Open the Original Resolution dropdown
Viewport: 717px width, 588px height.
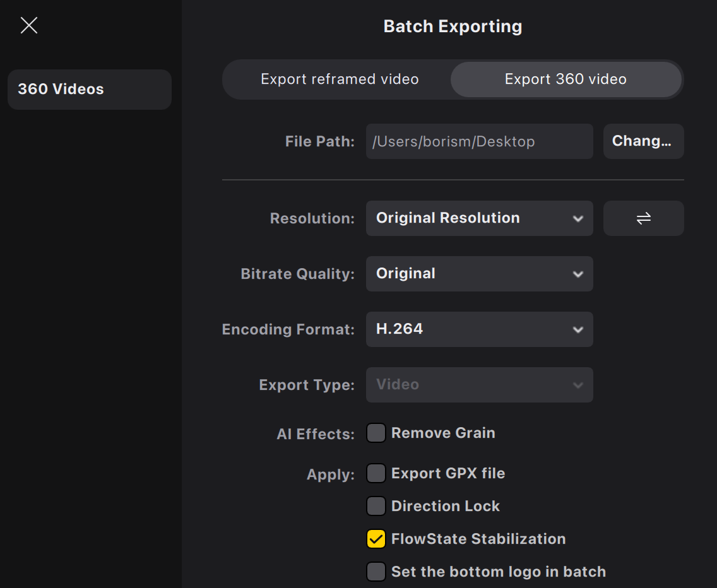479,218
